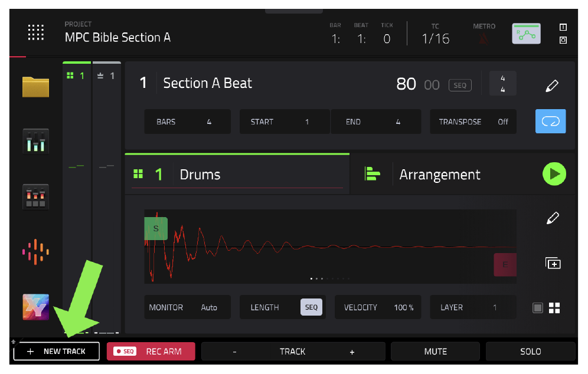Viewport: 588px width, 374px height.
Task: Open the yellow folder browser icon
Action: [35, 87]
